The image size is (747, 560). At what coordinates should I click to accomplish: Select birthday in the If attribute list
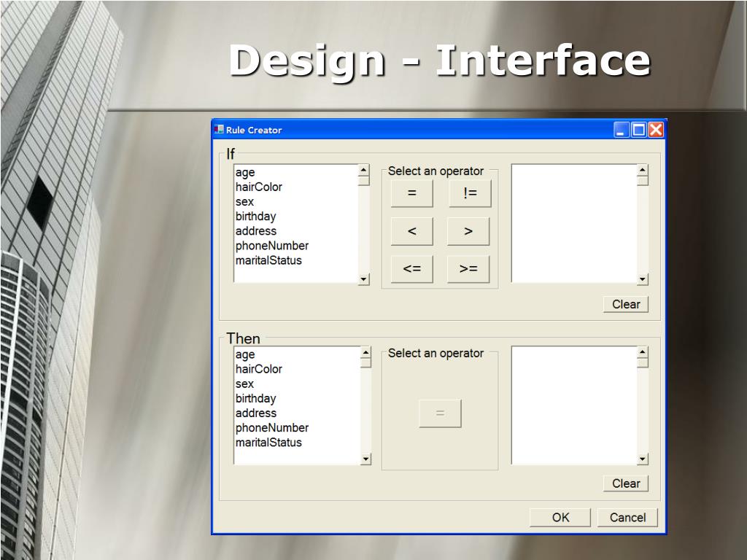pyautogui.click(x=256, y=216)
